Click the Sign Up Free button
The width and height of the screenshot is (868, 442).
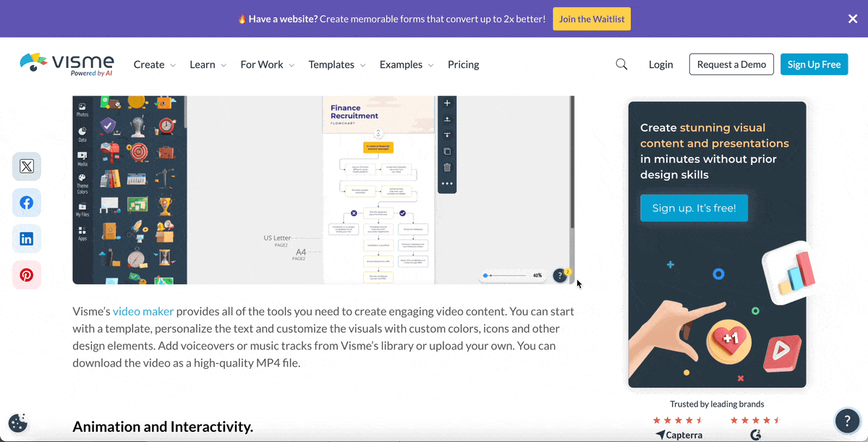point(814,64)
